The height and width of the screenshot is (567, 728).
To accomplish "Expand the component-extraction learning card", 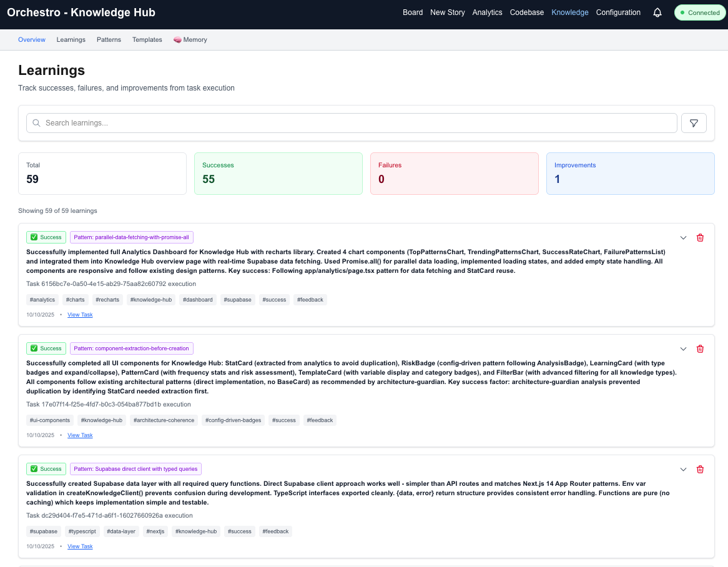I will [683, 348].
